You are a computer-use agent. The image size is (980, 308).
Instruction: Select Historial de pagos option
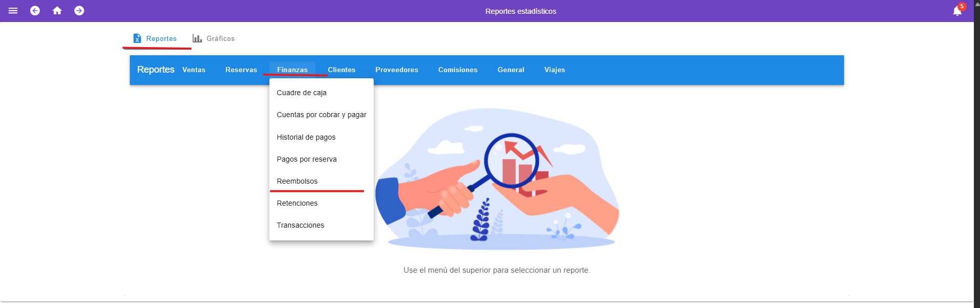[x=306, y=137]
